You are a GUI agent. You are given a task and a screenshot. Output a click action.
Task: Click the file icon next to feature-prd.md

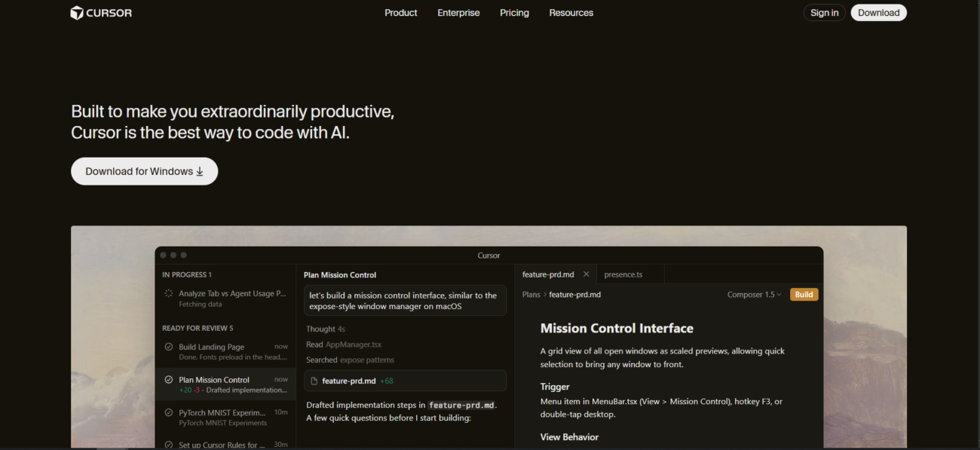(x=314, y=381)
